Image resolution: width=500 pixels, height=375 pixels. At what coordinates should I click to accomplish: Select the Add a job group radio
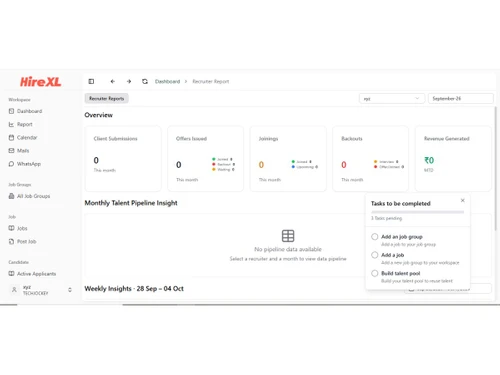click(x=375, y=237)
